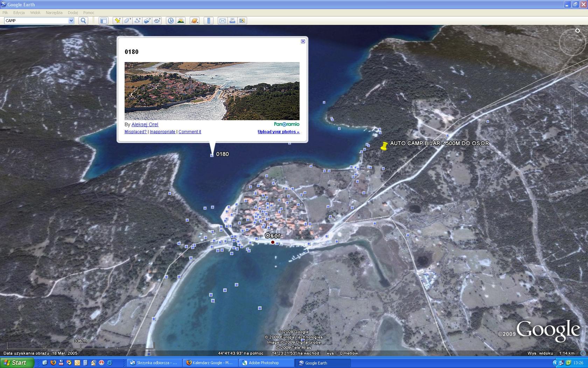The height and width of the screenshot is (368, 588).
Task: Open the Panoramio logo link
Action: 287,124
